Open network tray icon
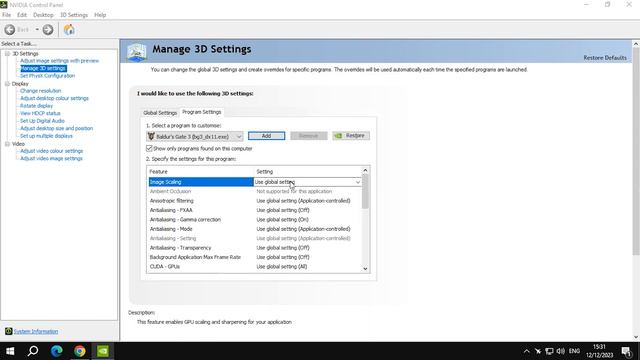 coord(549,351)
